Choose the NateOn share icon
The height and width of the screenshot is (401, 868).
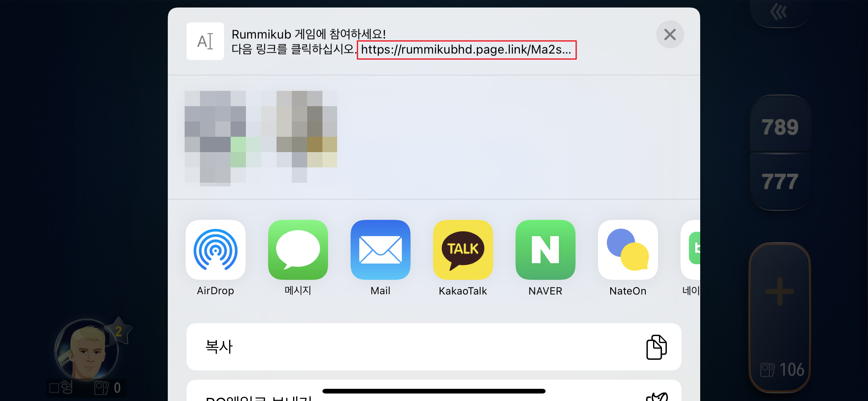pos(627,250)
